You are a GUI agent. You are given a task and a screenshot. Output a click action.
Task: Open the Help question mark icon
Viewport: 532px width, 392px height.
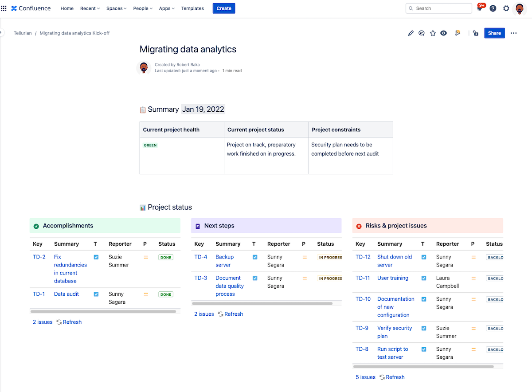493,8
